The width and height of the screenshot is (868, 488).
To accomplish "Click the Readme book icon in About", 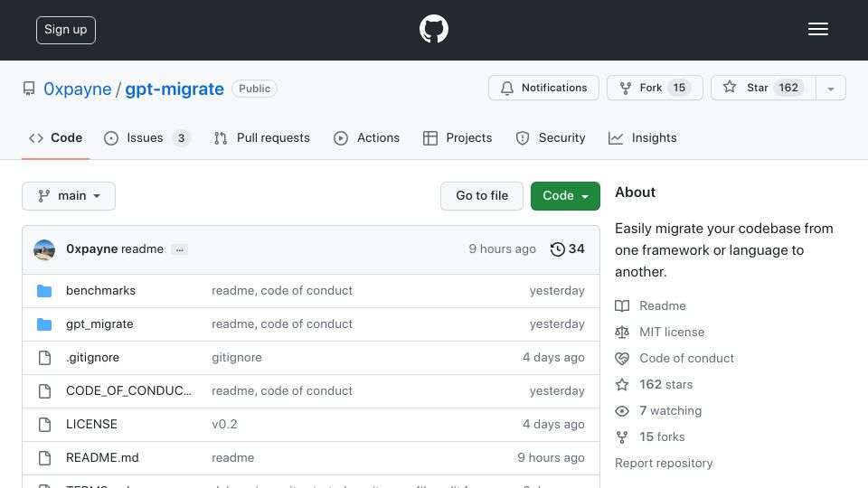I will (622, 306).
